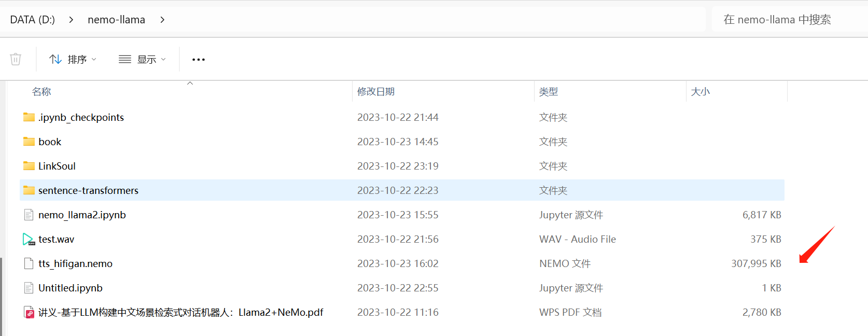Click the tts_hifigan.nemo file icon

tap(29, 263)
